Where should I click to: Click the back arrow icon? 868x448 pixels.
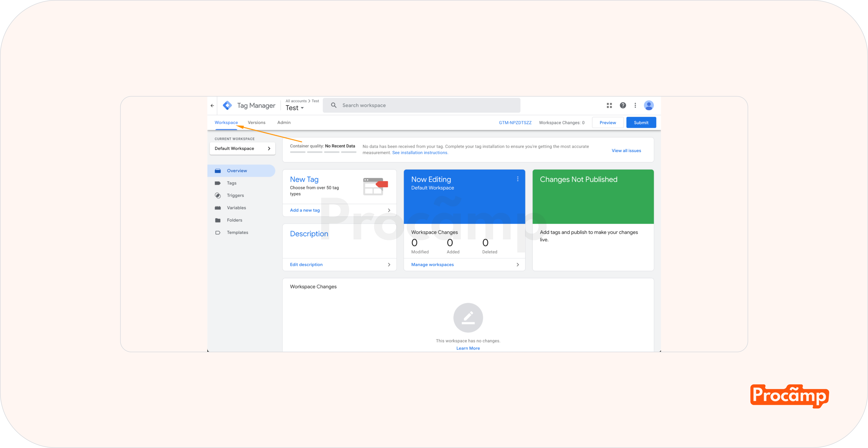[212, 105]
